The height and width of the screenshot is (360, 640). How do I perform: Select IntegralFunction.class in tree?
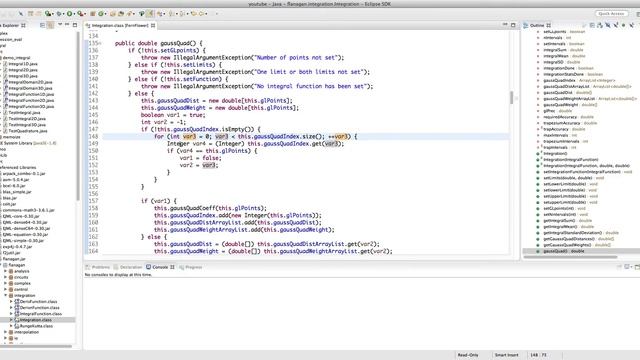[41, 314]
